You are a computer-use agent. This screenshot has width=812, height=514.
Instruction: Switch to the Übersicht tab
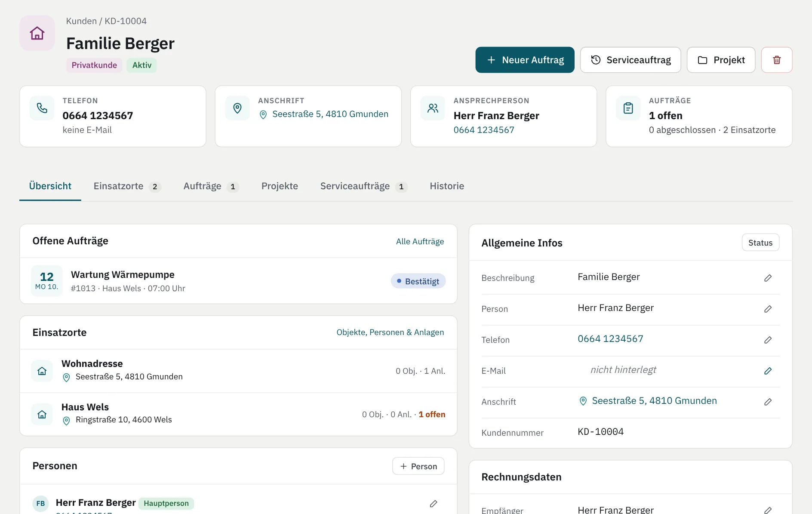50,186
